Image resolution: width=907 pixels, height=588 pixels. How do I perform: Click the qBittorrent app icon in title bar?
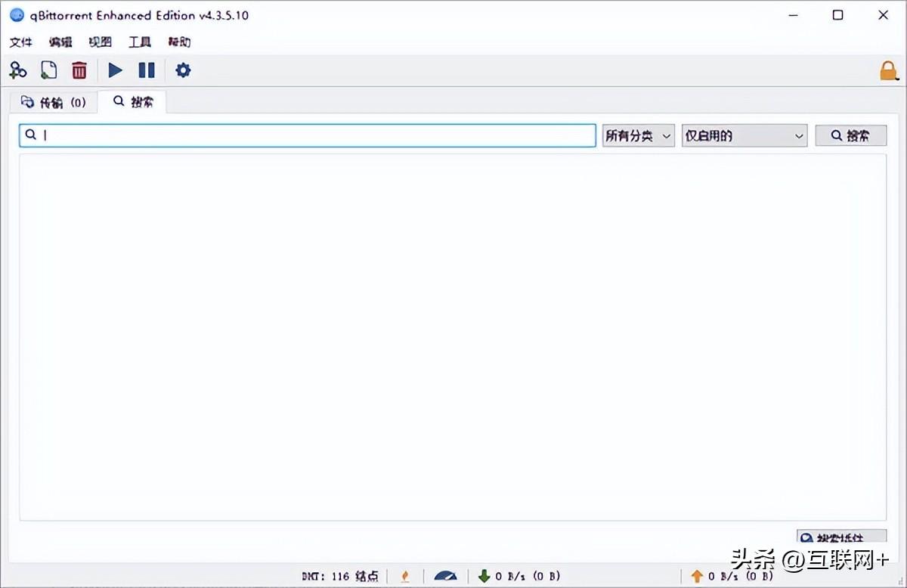pyautogui.click(x=17, y=15)
